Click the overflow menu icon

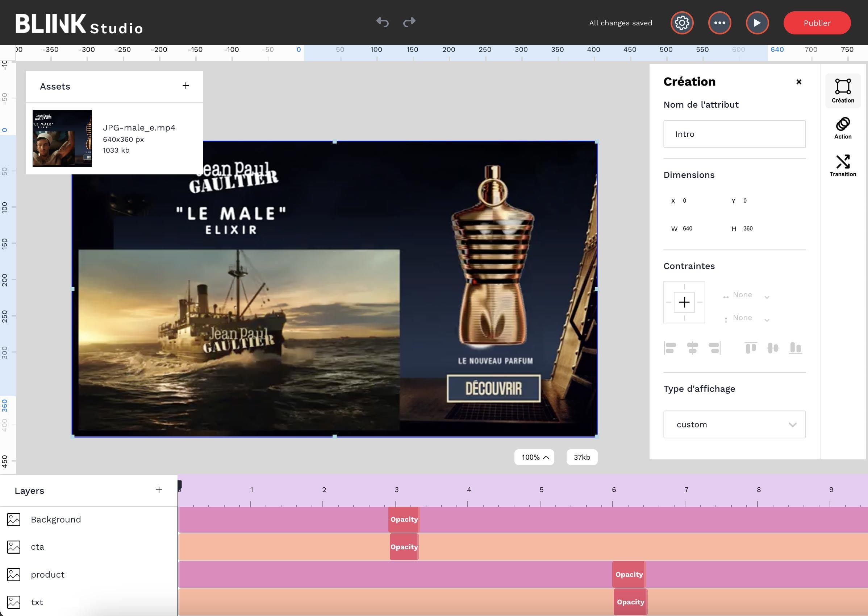pos(719,23)
